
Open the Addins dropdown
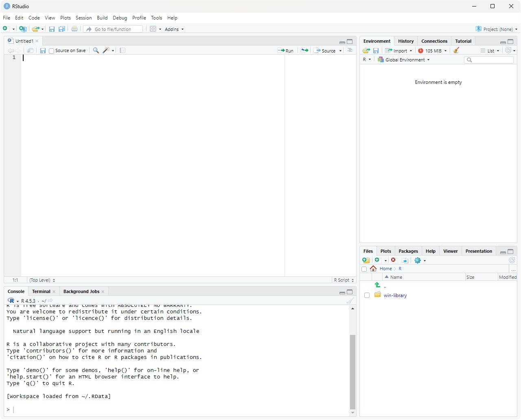tap(174, 29)
